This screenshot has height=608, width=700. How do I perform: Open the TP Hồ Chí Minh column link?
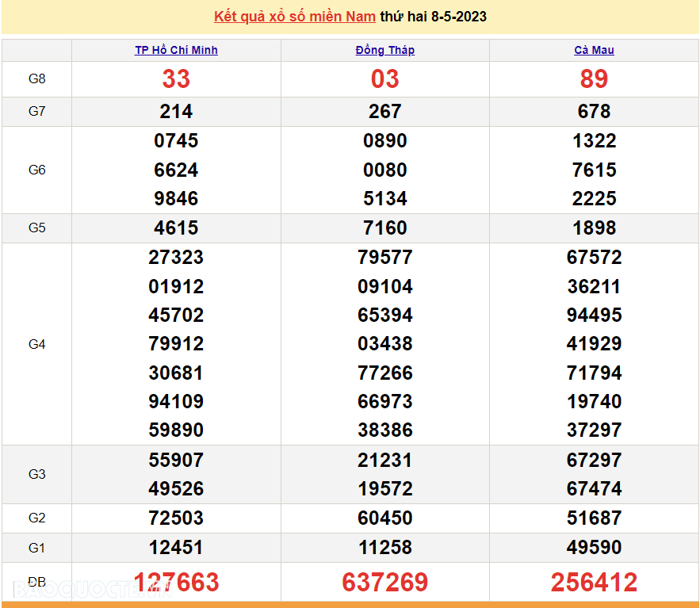coord(176,50)
